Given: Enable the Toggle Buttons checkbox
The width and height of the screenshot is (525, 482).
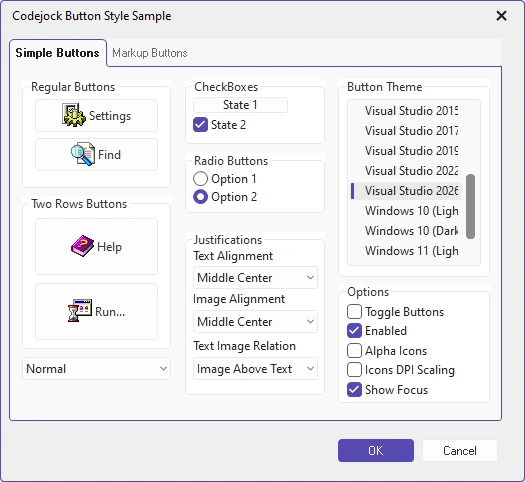Looking at the screenshot, I should click(354, 311).
